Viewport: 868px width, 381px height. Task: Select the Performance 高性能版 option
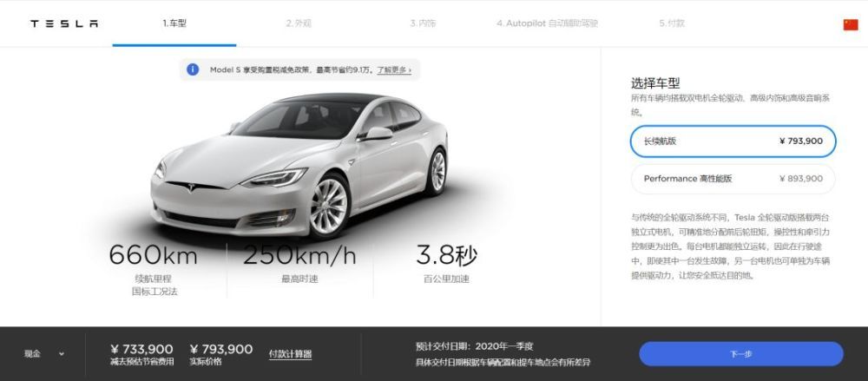point(733,179)
